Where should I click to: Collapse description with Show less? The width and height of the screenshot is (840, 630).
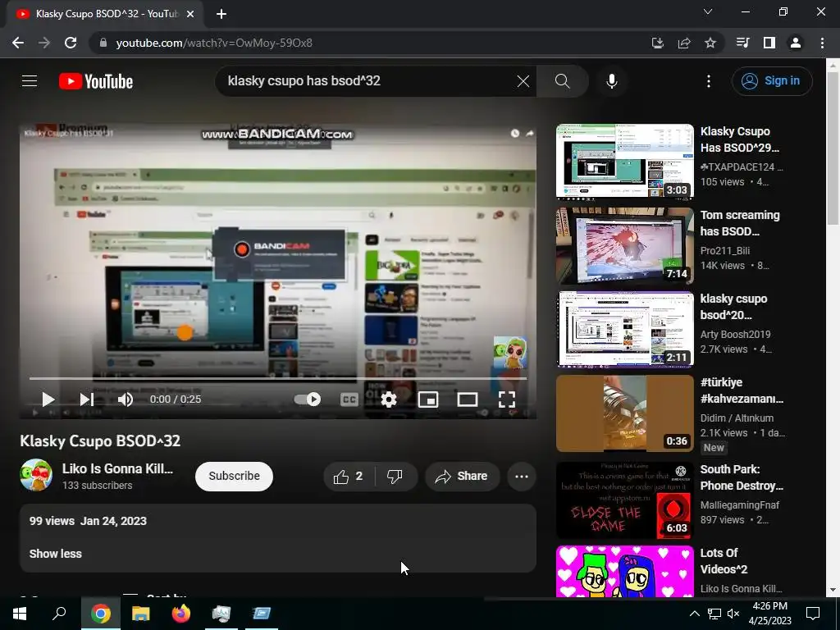pos(55,554)
